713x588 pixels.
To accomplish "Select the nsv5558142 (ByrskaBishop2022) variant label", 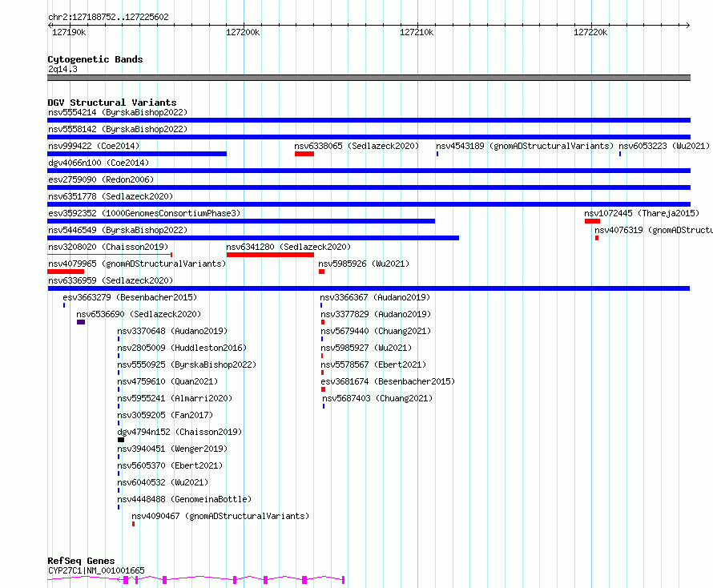I will click(x=118, y=129).
